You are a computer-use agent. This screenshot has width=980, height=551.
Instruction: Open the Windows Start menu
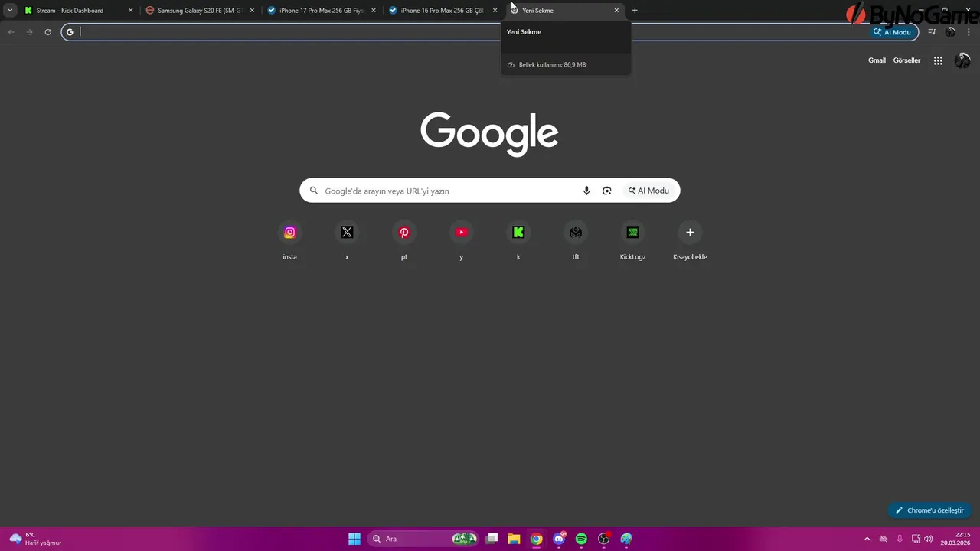354,539
